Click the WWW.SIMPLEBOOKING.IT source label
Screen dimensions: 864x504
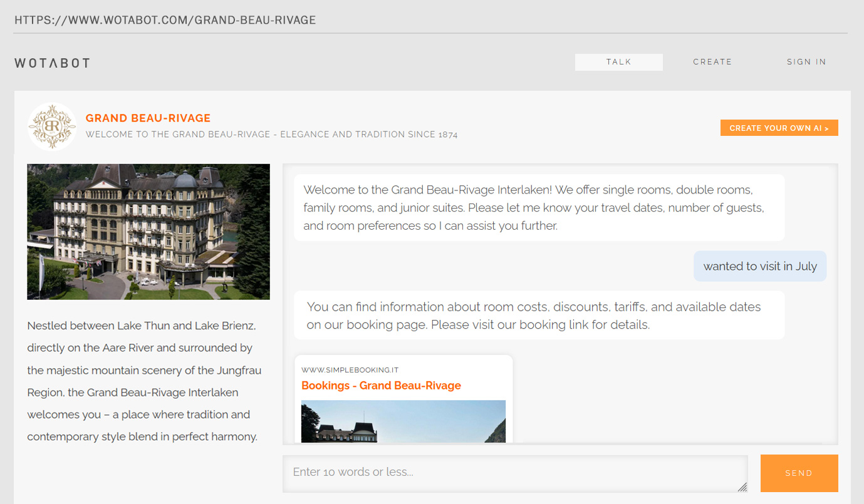(350, 369)
